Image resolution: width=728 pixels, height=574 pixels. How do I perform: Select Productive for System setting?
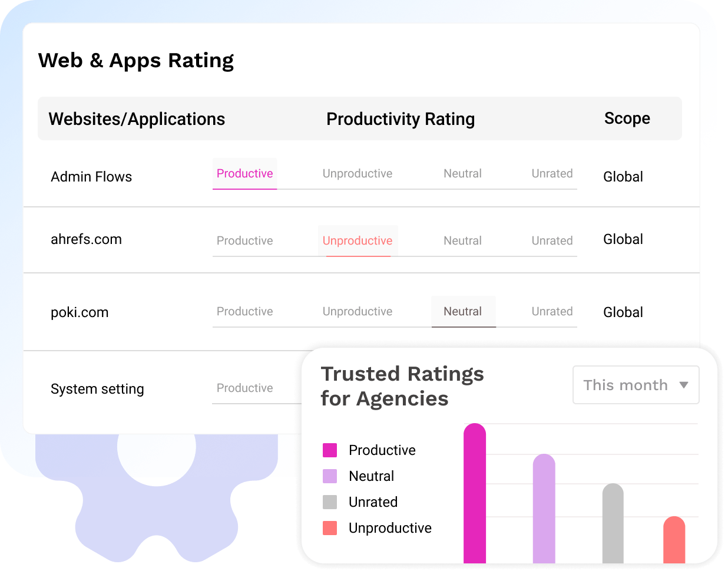244,388
